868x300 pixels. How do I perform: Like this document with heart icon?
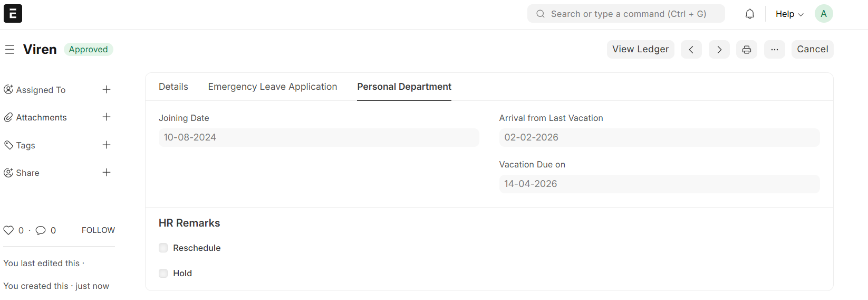click(8, 230)
